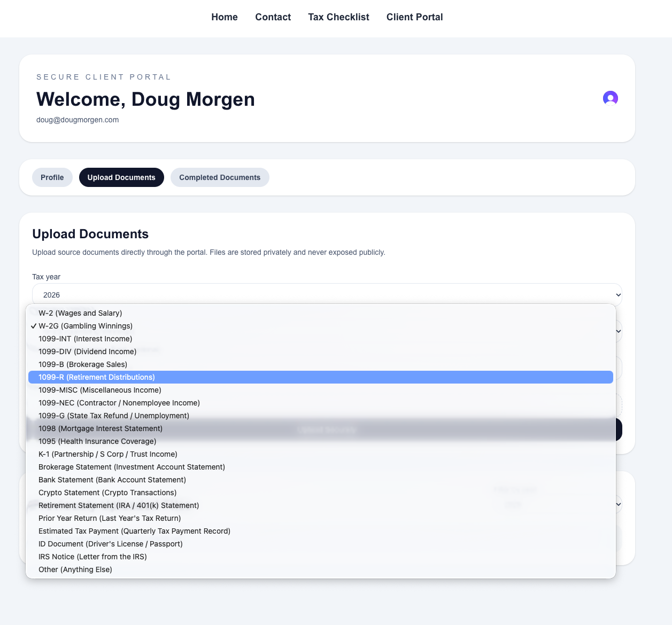Choose 1099-DIV (Dividend Income)
Viewport: 672px width, 625px height.
coord(321,351)
